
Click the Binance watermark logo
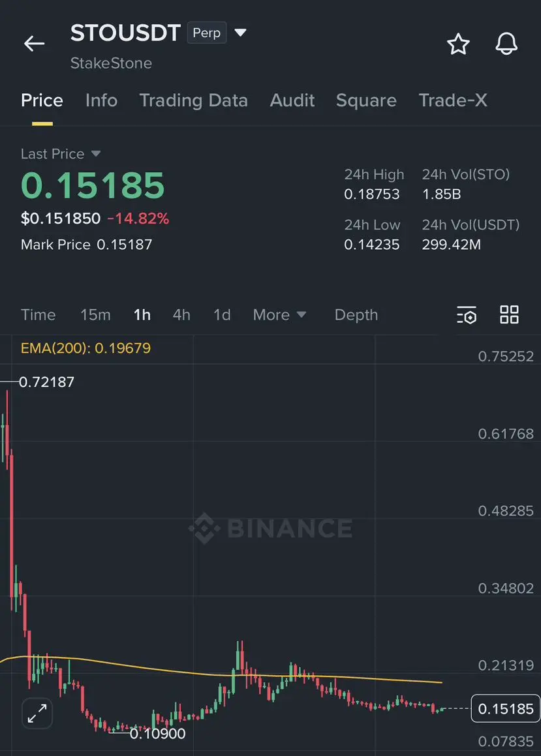coord(270,528)
